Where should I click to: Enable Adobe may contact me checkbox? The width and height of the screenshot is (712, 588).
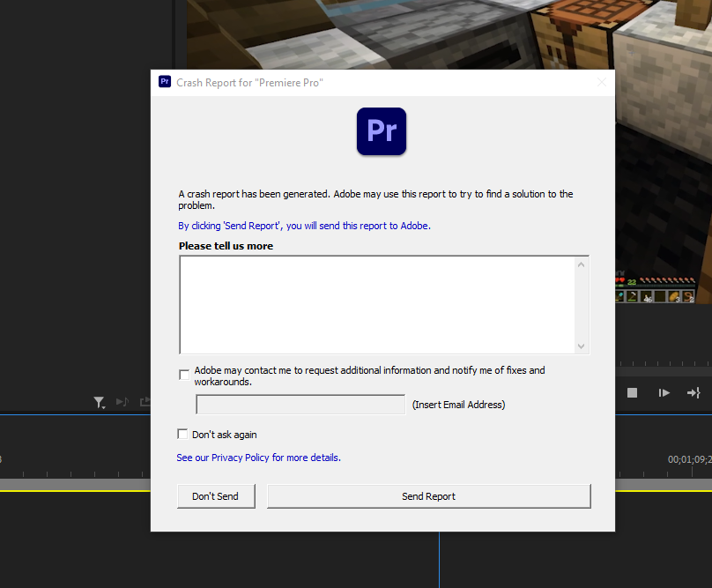pos(184,375)
